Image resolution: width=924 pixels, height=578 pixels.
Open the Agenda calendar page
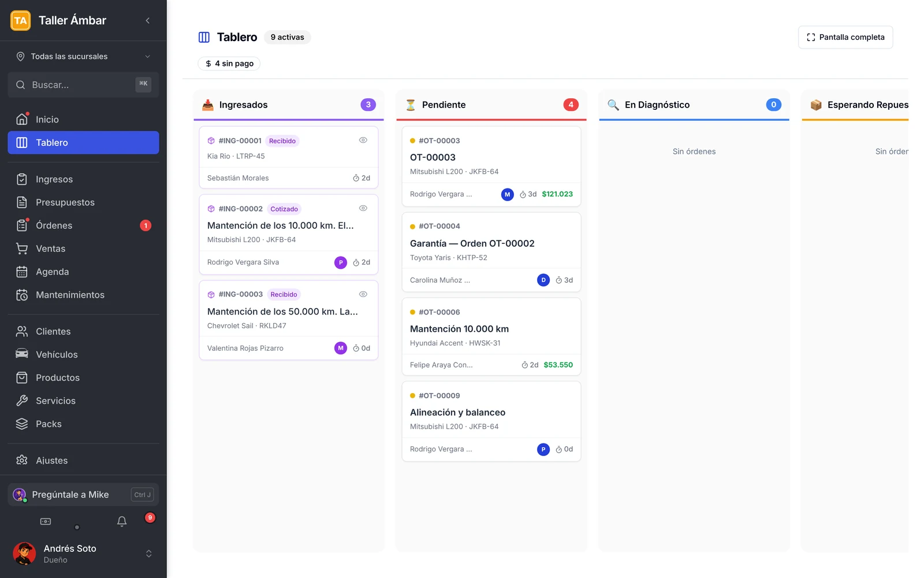coord(83,272)
